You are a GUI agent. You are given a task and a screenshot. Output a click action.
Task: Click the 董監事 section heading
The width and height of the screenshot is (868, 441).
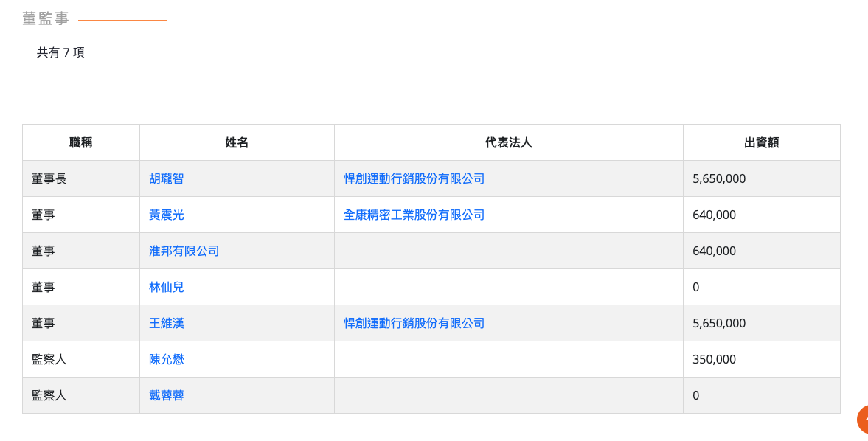[x=46, y=19]
